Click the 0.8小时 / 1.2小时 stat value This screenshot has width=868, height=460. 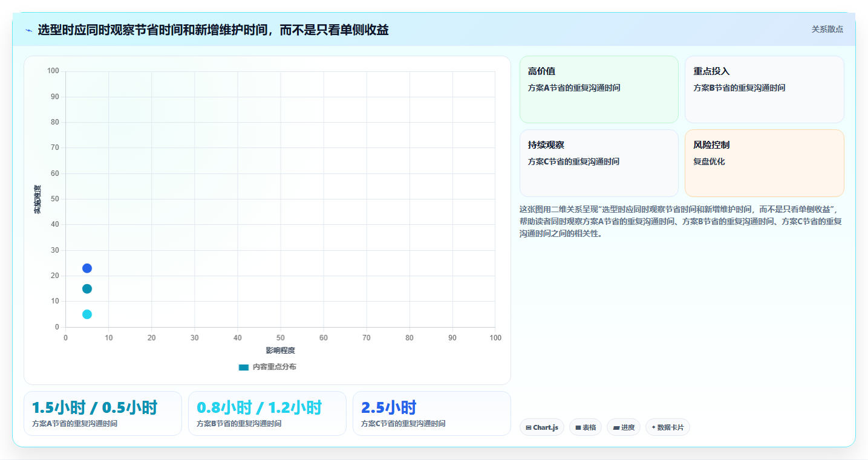[259, 407]
